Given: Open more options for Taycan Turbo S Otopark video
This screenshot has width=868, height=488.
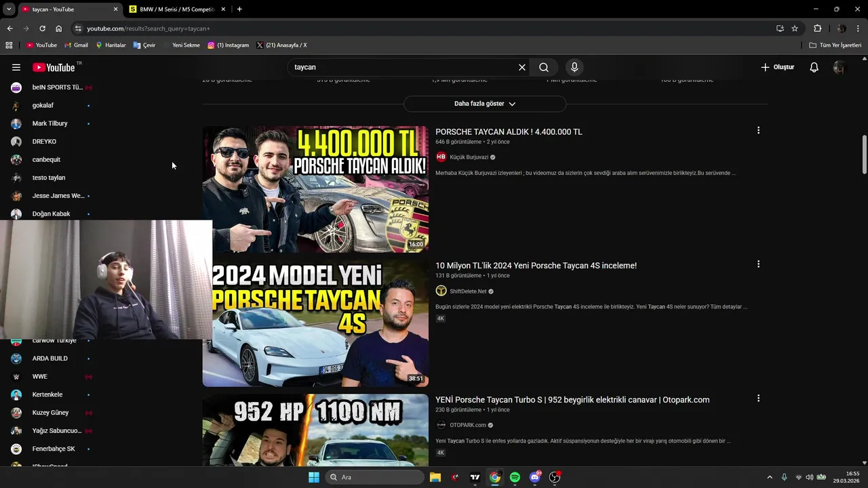Looking at the screenshot, I should tap(758, 399).
